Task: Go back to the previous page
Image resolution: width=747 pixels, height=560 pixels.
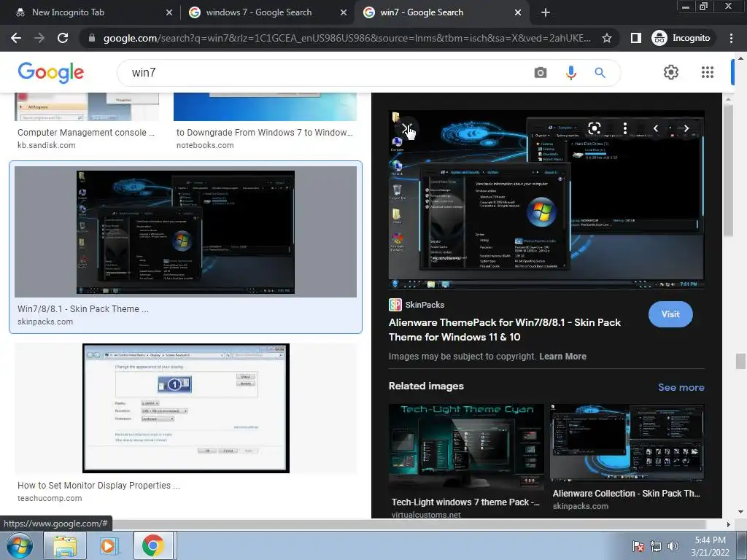Action: point(16,38)
